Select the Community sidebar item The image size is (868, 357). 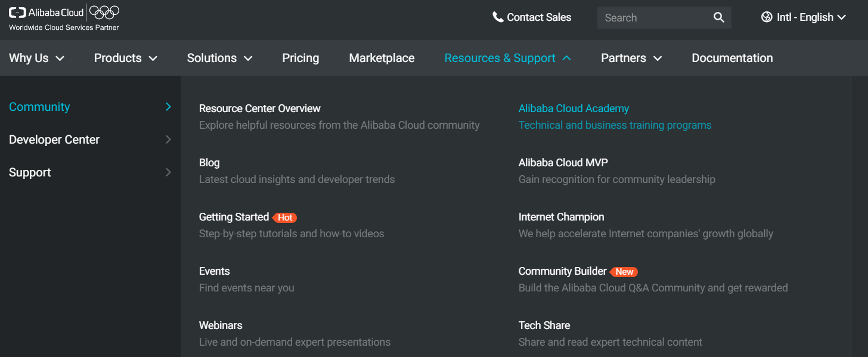click(39, 107)
